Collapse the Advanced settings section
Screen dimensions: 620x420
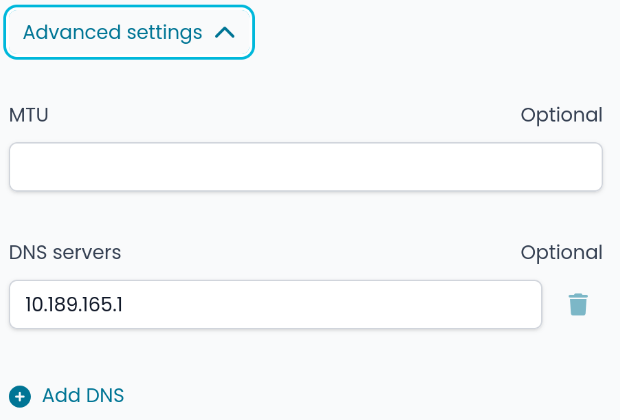(x=129, y=32)
